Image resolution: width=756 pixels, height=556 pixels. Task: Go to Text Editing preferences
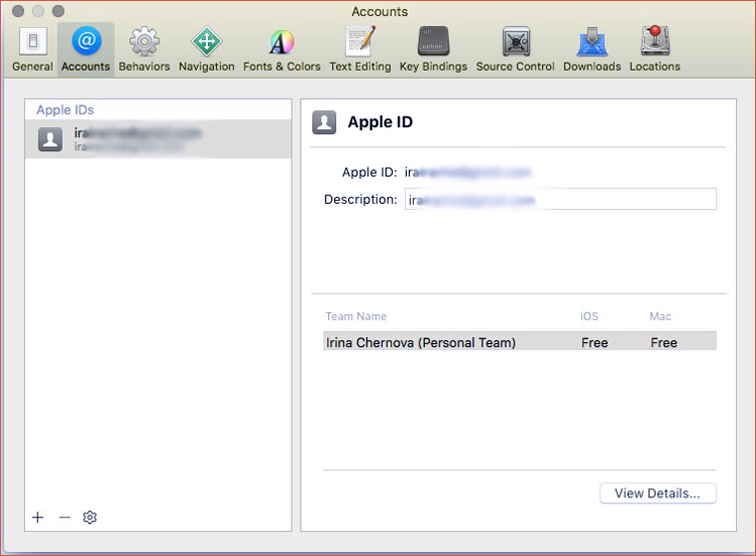point(360,49)
